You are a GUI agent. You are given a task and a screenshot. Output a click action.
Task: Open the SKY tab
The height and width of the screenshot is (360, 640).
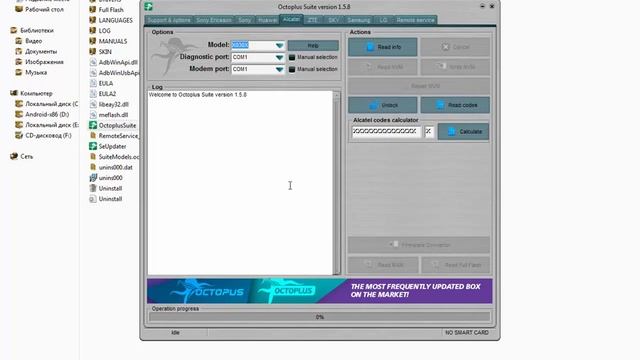333,20
